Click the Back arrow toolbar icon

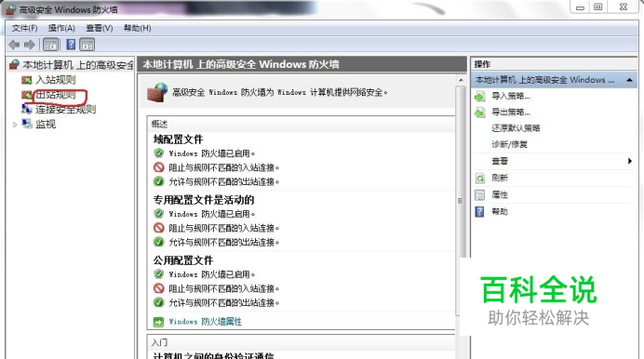[14, 45]
